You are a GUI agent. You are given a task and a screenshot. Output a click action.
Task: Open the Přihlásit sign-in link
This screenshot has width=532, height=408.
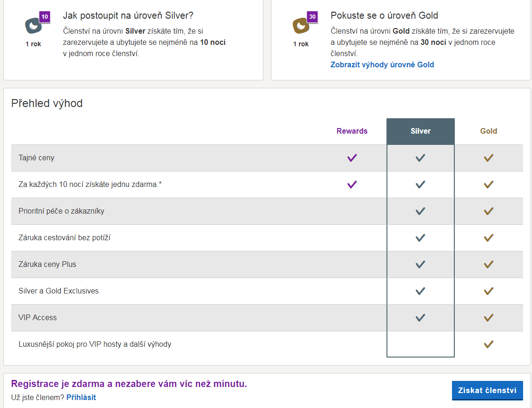[x=81, y=398]
